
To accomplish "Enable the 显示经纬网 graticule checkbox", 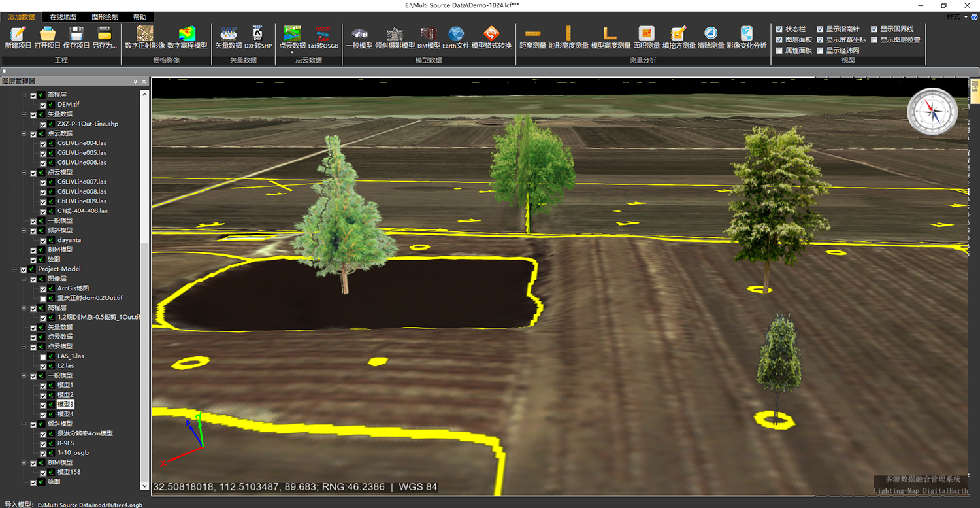I will [821, 50].
